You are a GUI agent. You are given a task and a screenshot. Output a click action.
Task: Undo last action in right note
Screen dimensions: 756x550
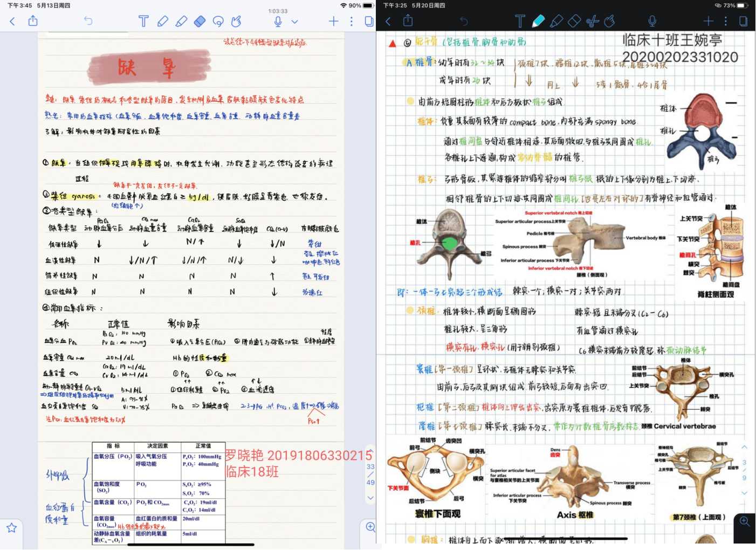point(464,21)
